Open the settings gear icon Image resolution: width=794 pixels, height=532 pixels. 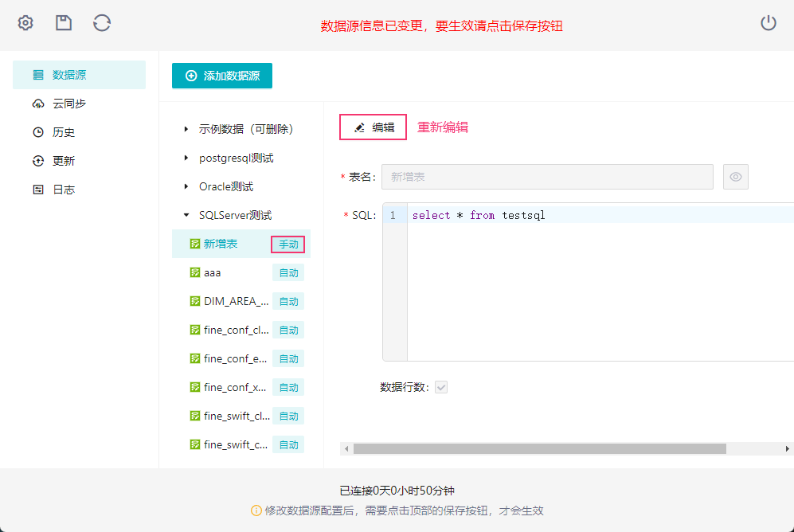coord(25,23)
